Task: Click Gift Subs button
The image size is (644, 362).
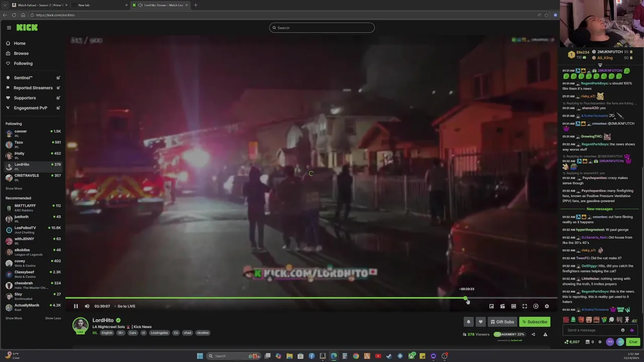Action: (x=502, y=322)
